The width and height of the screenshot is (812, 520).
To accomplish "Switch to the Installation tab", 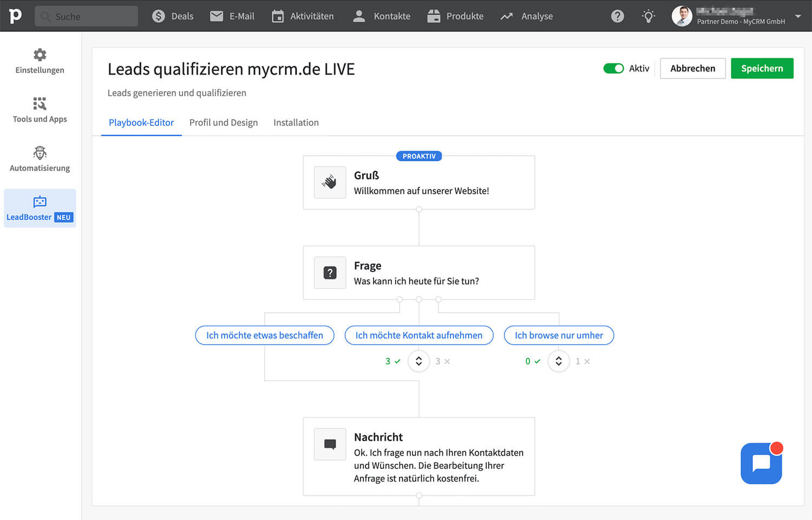I will coord(296,122).
